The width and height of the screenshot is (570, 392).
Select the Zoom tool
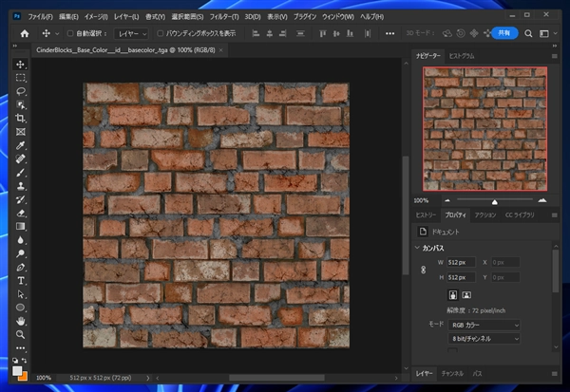21,334
